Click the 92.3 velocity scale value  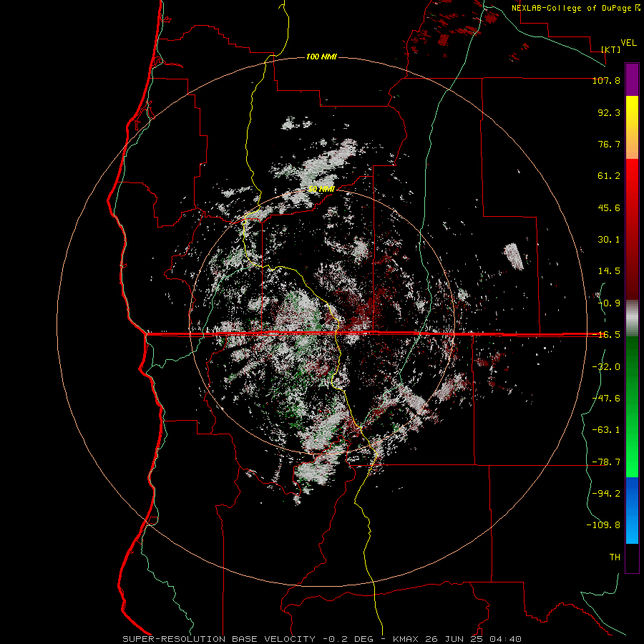tap(609, 112)
